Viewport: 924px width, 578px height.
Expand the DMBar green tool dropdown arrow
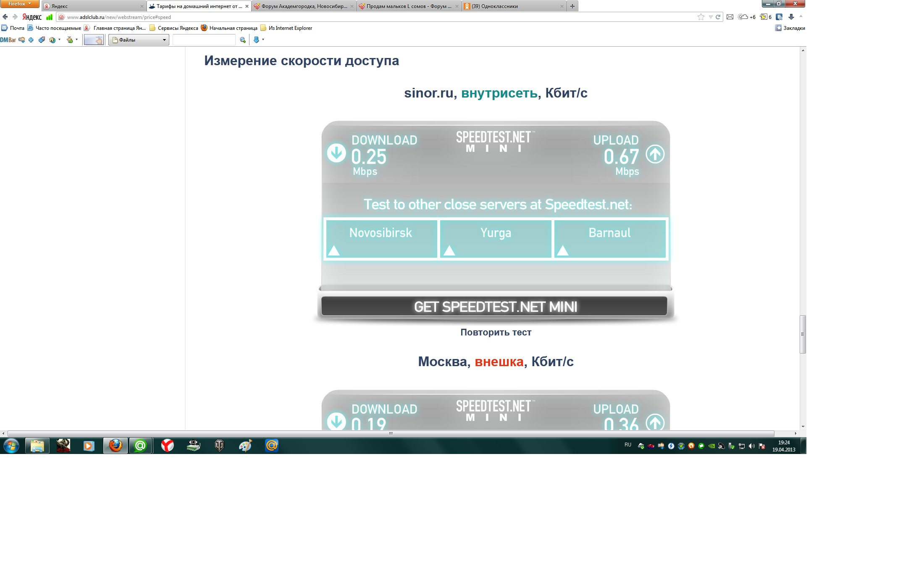pos(76,40)
